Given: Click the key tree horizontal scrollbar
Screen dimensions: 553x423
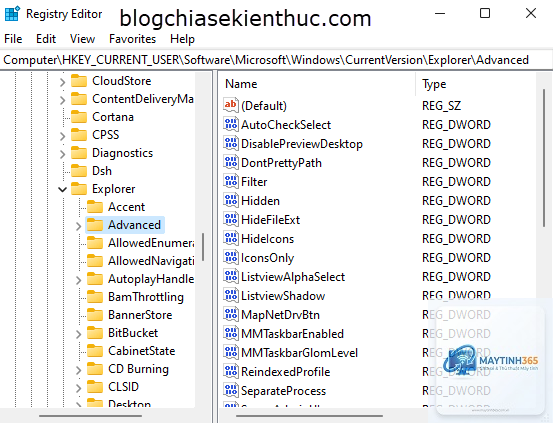Looking at the screenshot, I should [91, 416].
